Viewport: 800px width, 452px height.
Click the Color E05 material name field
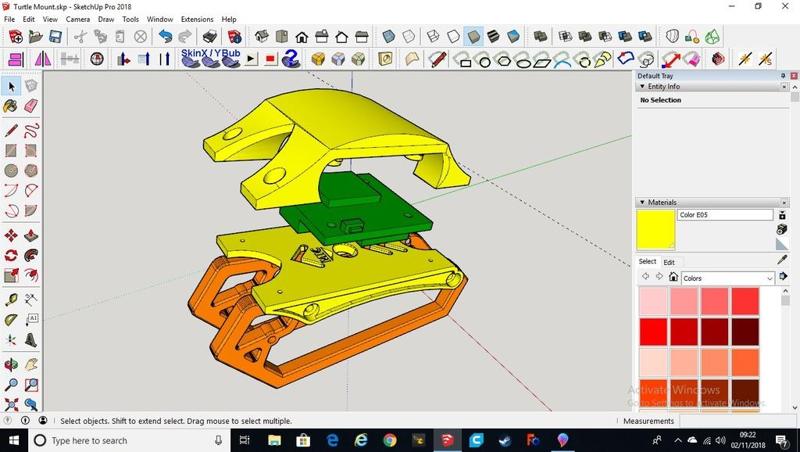pos(725,215)
